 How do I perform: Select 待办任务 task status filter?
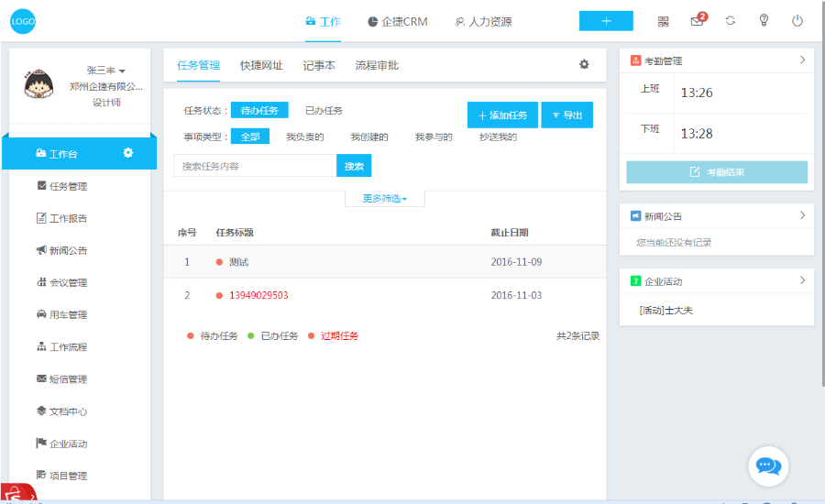259,110
